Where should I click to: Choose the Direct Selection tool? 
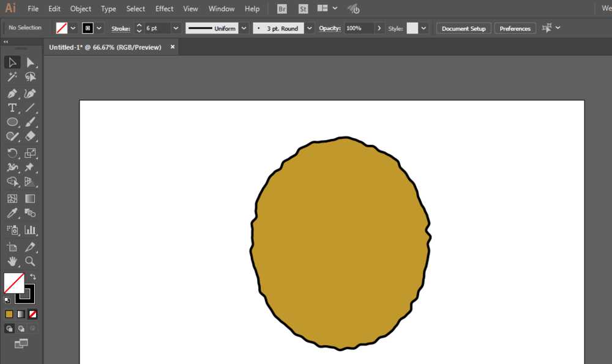click(30, 62)
